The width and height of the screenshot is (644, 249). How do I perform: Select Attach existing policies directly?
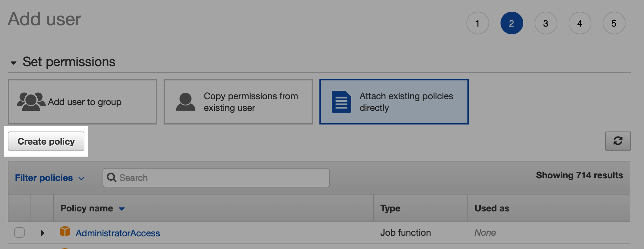(394, 102)
